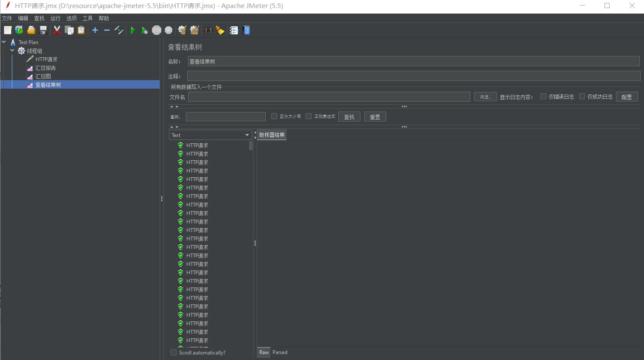Click the 浏览.. browse button
644x360 pixels.
(485, 97)
